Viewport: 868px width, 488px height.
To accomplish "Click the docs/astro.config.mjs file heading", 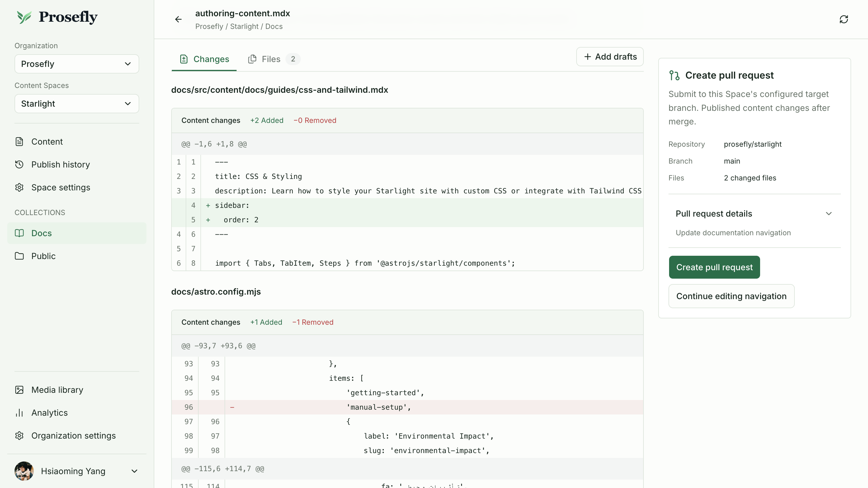I will tap(216, 292).
